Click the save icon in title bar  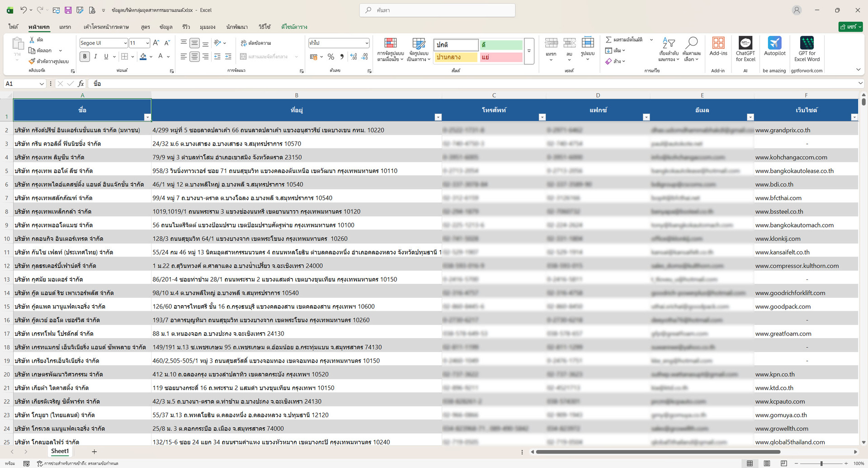click(68, 10)
